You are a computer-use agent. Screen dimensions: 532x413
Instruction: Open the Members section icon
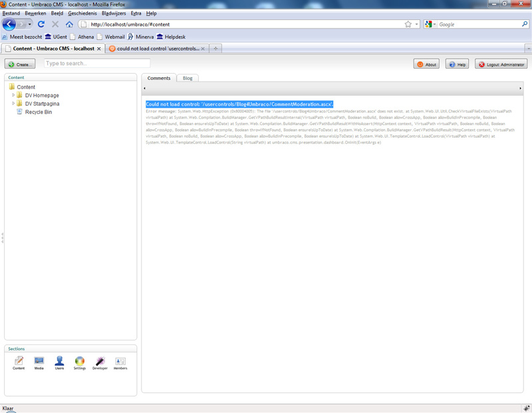click(120, 362)
